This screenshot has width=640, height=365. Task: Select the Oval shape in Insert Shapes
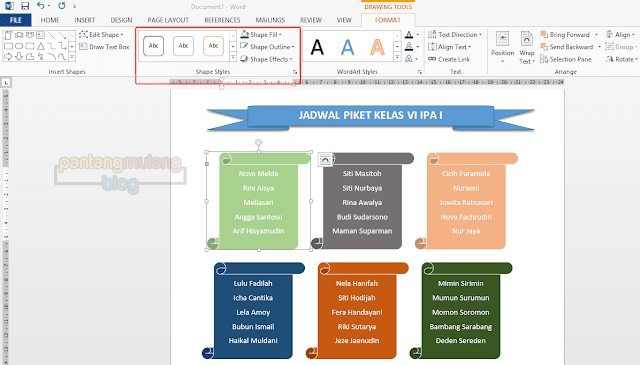coord(19,46)
